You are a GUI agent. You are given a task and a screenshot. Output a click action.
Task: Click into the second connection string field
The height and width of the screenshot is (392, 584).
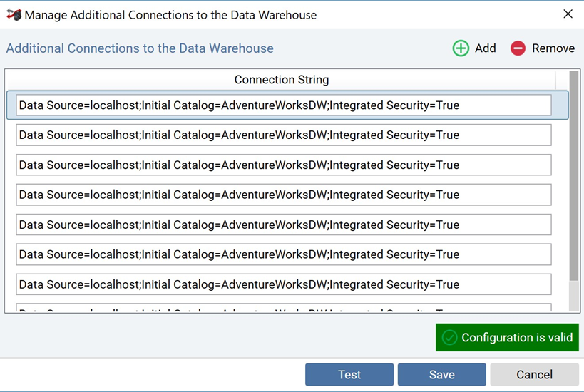click(x=283, y=135)
